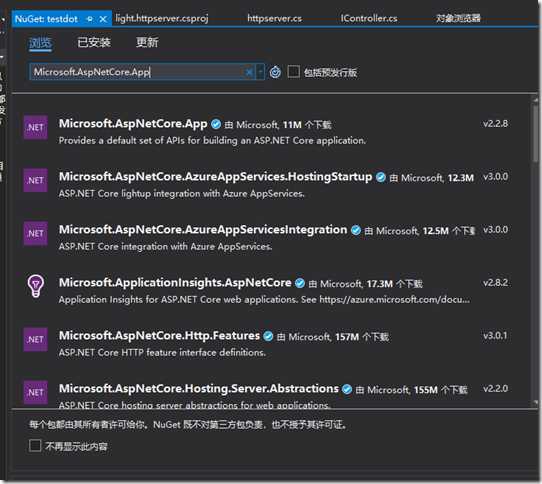Click verified badge of Hosting.Server.Abstractions

[x=347, y=389]
